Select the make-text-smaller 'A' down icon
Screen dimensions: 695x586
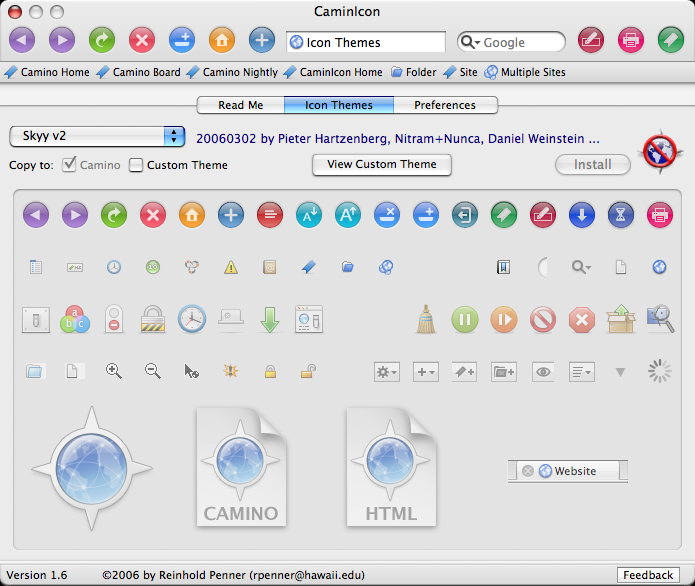click(x=309, y=215)
